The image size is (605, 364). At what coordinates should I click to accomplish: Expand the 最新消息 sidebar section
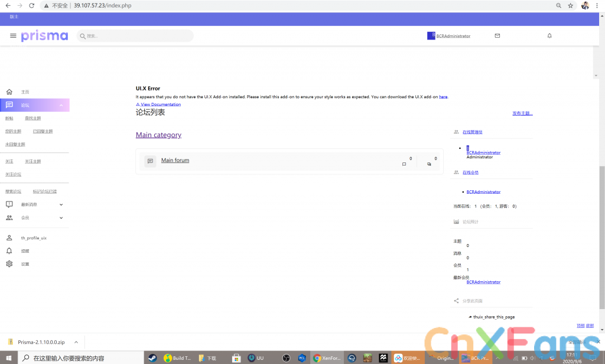point(61,204)
